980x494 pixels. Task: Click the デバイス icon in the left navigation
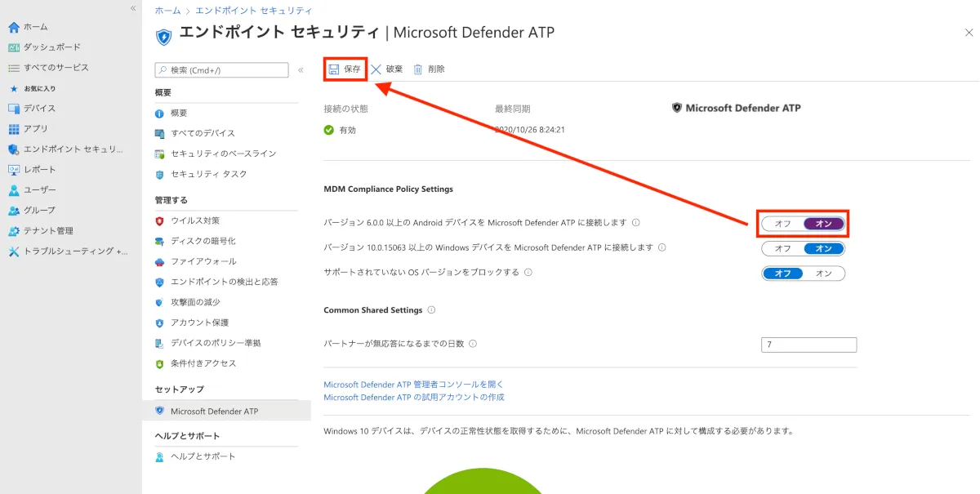click(x=14, y=109)
